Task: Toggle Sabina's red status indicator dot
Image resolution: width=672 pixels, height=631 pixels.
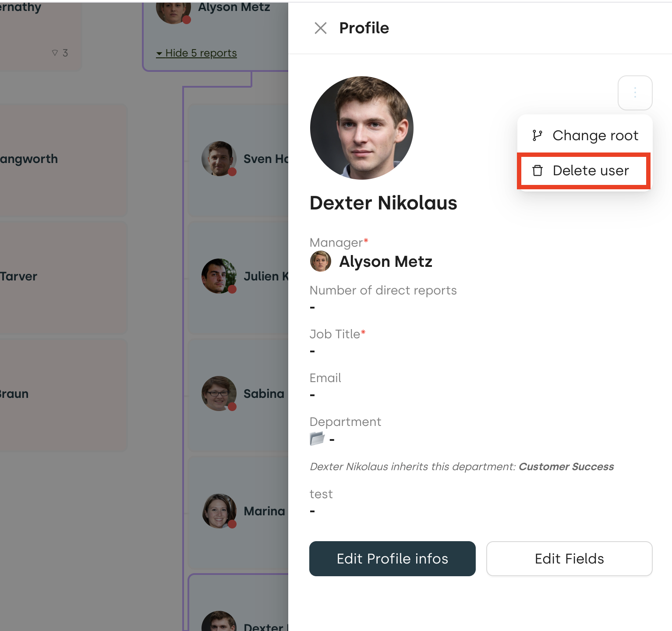Action: pos(232,407)
